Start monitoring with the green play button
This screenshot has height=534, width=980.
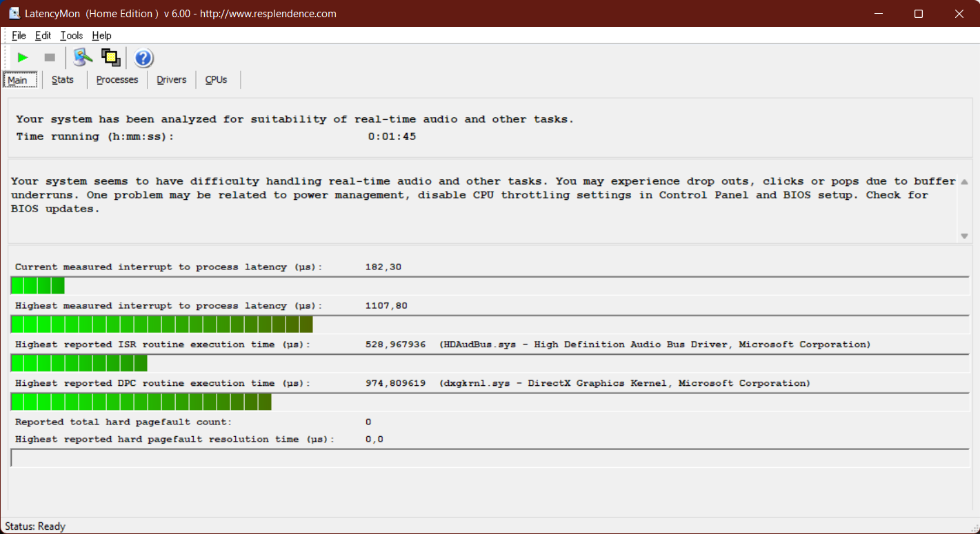pos(23,58)
